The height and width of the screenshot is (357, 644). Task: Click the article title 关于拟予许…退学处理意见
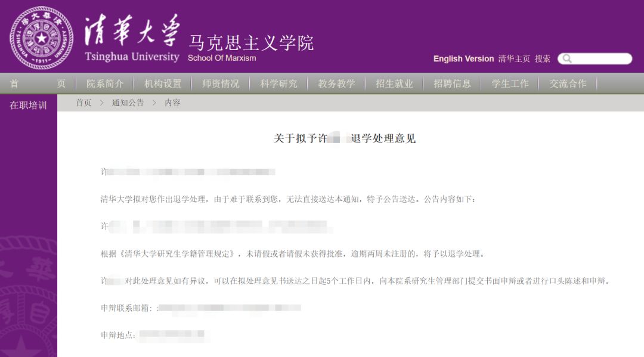click(345, 138)
